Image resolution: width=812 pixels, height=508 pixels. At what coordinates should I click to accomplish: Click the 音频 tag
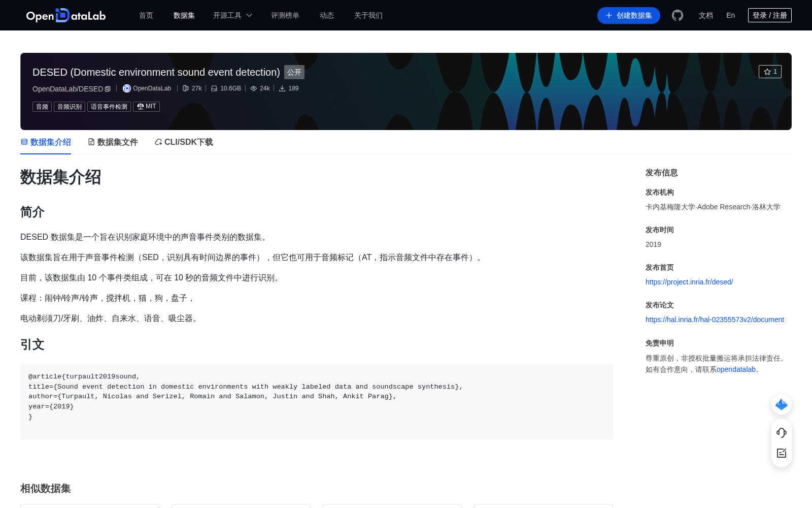tap(42, 107)
